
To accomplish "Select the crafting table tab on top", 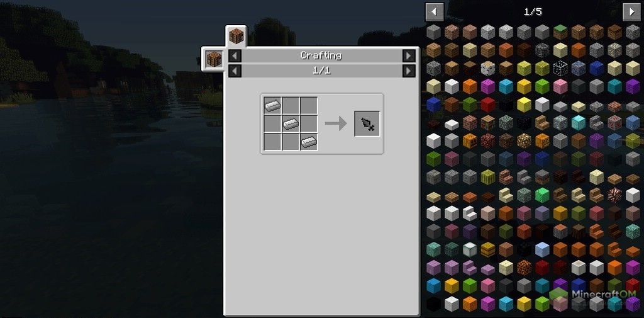I will coord(236,37).
